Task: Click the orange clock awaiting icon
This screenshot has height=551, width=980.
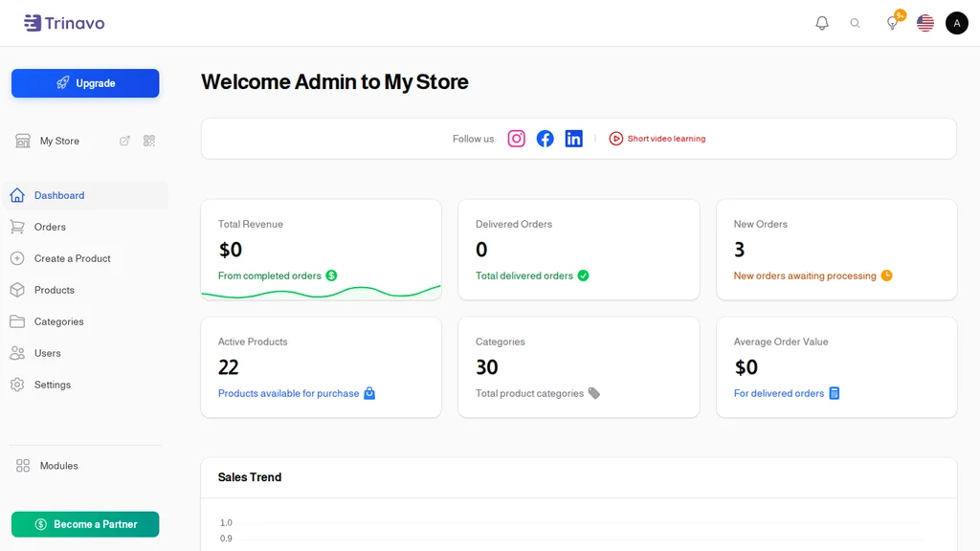Action: pyautogui.click(x=886, y=275)
